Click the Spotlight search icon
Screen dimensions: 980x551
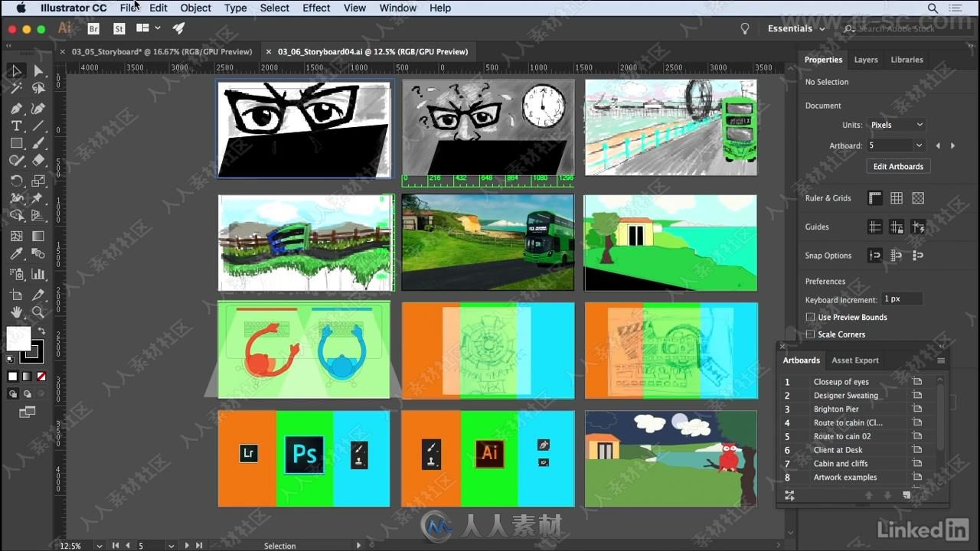coord(933,8)
